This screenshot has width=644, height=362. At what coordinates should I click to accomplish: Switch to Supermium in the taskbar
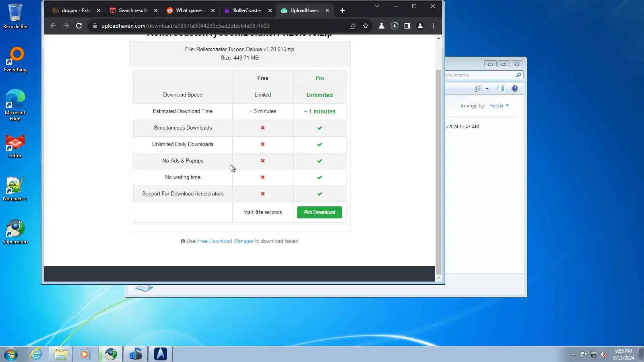click(111, 354)
